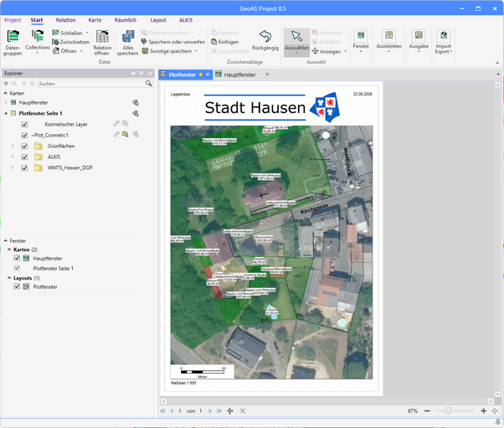Click the Anzeigen selection command

coord(329,51)
